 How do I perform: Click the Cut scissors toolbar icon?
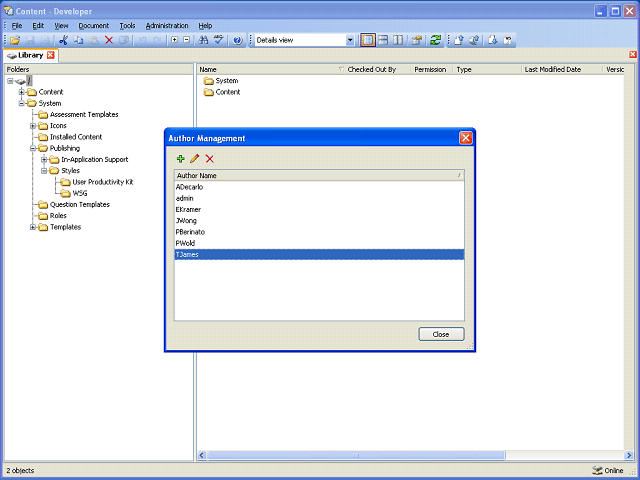[63, 40]
